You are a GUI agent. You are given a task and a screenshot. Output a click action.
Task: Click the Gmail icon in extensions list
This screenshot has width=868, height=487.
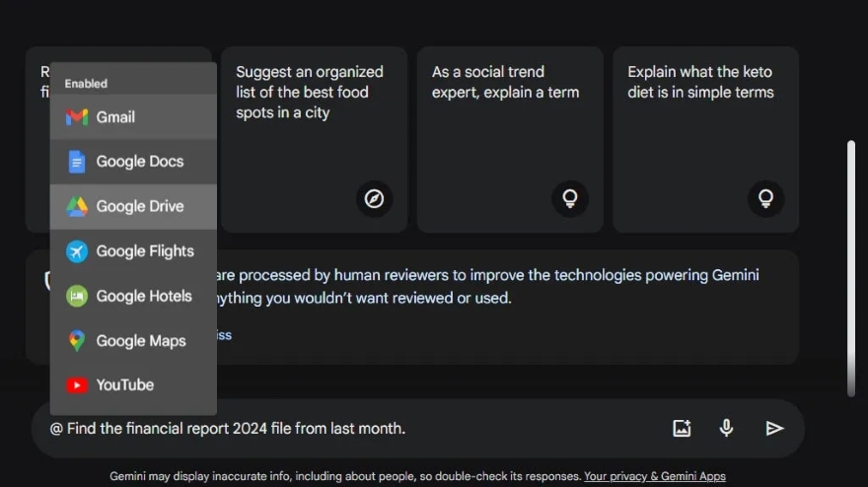[x=77, y=117]
